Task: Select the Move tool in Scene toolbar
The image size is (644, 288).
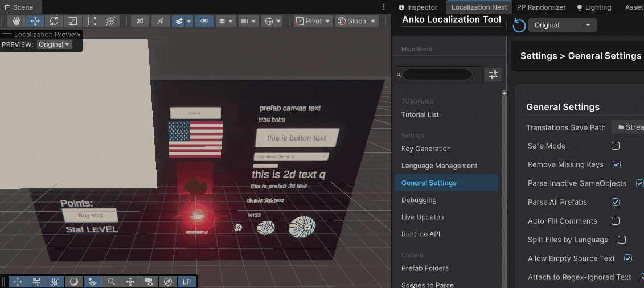Action: click(x=35, y=21)
